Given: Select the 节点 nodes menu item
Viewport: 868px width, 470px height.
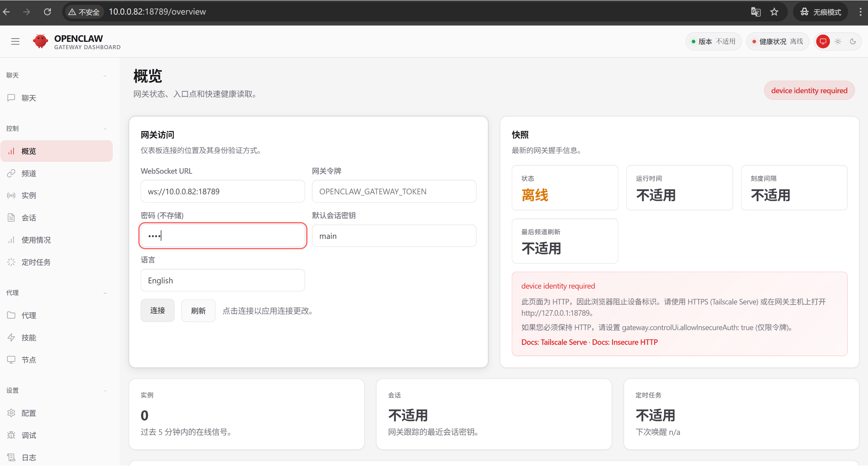Looking at the screenshot, I should click(28, 360).
